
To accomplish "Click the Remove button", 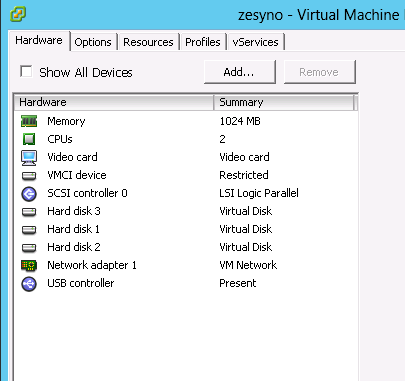I will coord(320,72).
